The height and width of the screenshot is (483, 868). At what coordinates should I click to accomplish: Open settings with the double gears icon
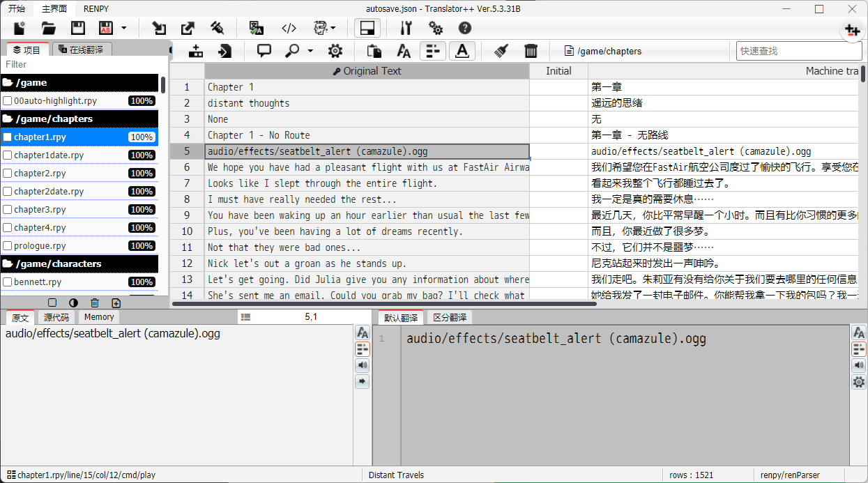436,28
